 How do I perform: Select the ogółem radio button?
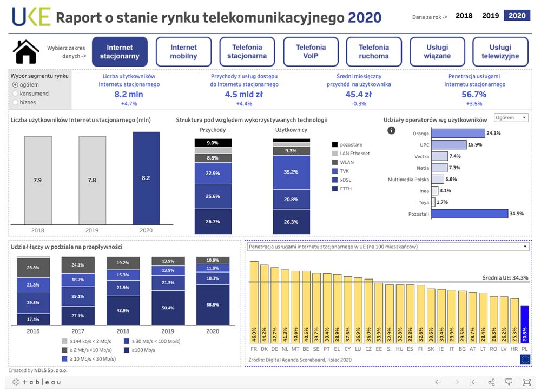point(15,85)
